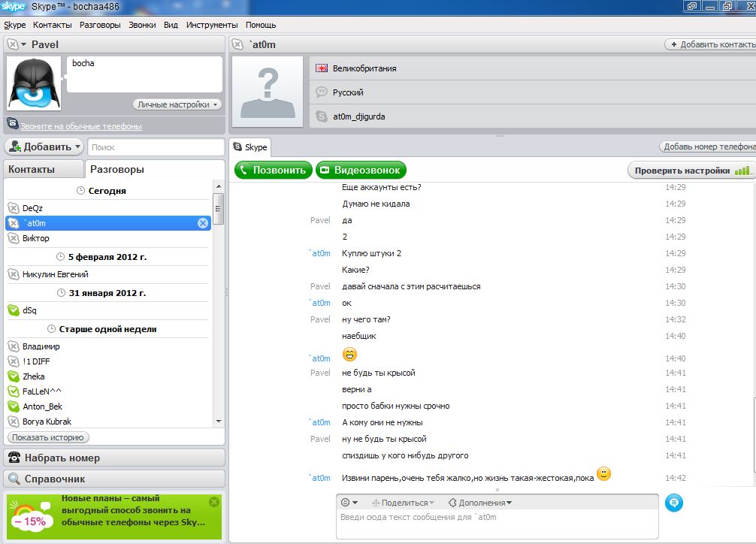Select Владимир in conversation list
The image size is (756, 544).
coord(108,346)
